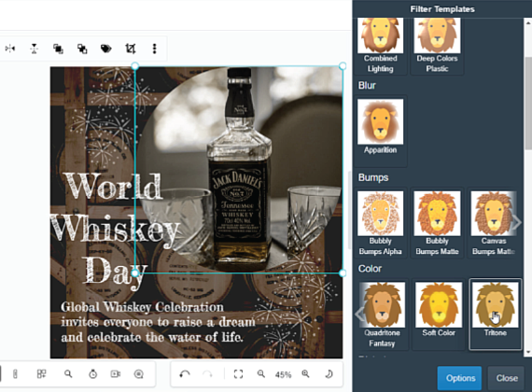Click the circular record icon
This screenshot has width=532, height=392.
click(139, 374)
